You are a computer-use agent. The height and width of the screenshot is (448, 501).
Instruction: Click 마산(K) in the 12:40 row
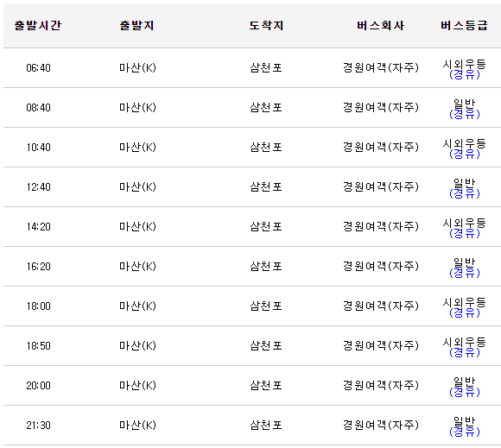point(137,186)
